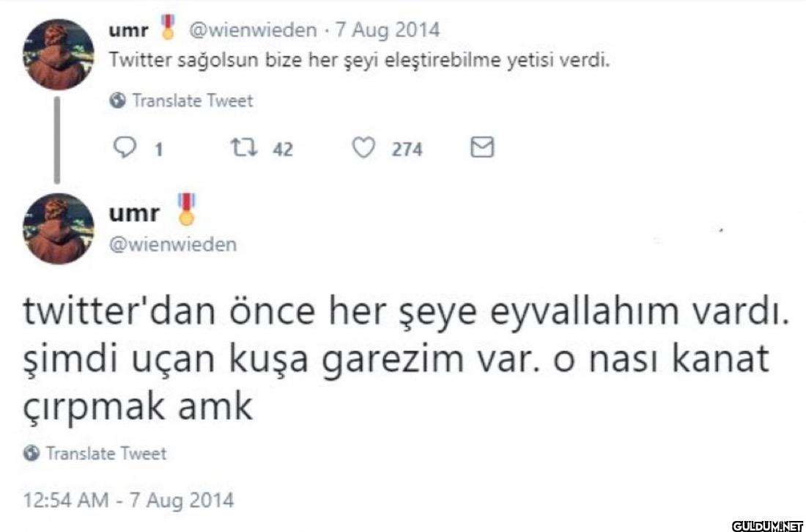The image size is (806, 532).
Task: Click the envelope direct message icon
Action: tap(481, 148)
